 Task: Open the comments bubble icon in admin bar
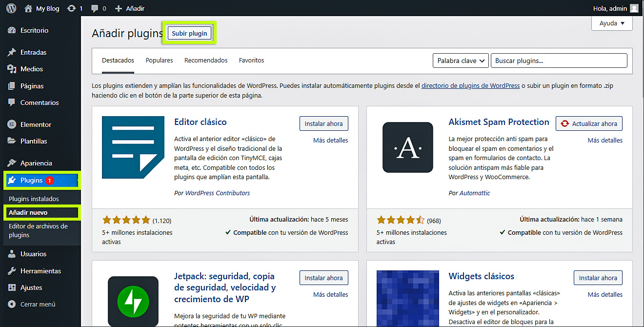click(94, 8)
